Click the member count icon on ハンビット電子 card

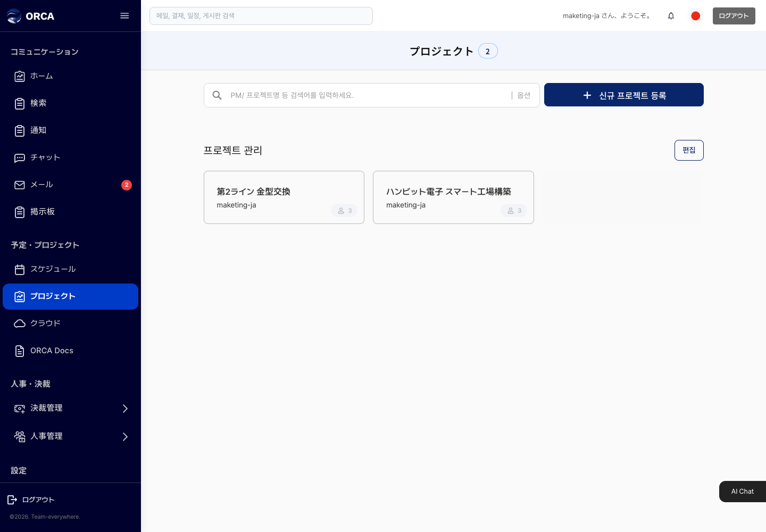511,211
